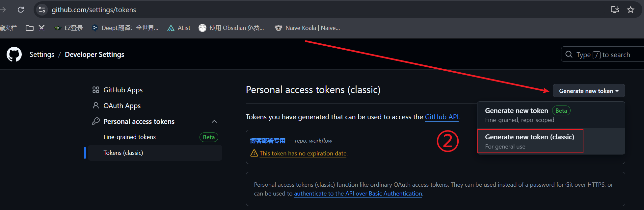Collapse the Personal access tokens section
The height and width of the screenshot is (210, 644).
point(214,122)
